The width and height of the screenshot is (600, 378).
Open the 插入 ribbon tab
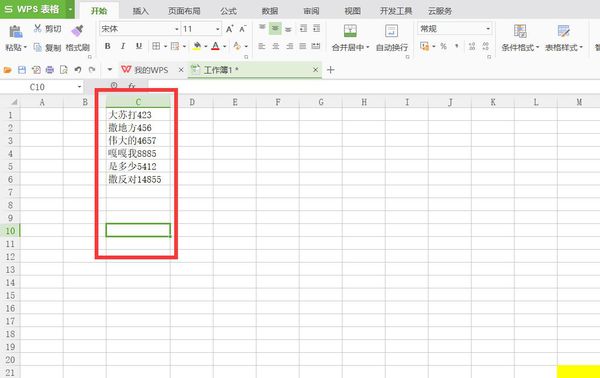140,11
